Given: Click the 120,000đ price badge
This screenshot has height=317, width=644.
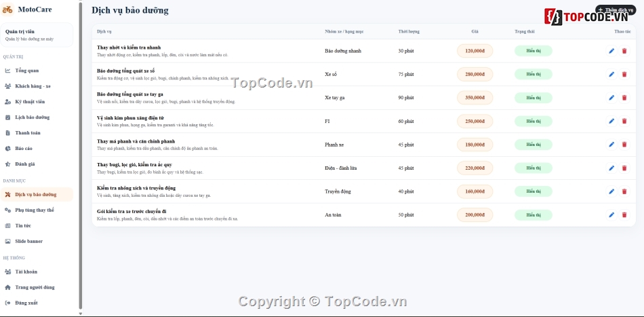Looking at the screenshot, I should 475,51.
